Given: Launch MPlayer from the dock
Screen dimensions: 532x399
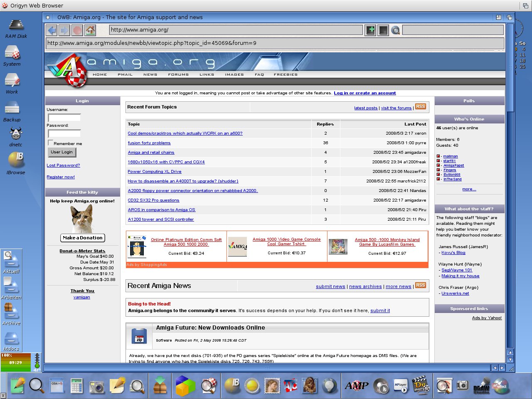Looking at the screenshot, I should (x=401, y=387).
